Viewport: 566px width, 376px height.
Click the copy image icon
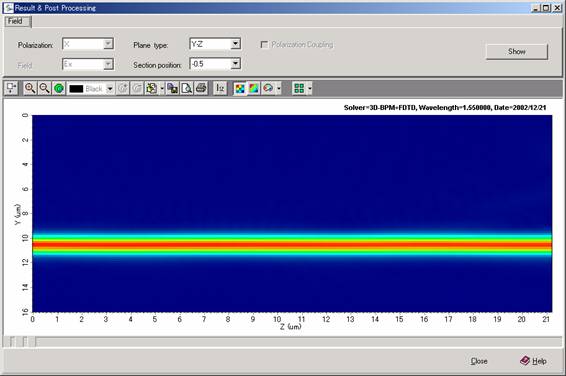pyautogui.click(x=173, y=88)
